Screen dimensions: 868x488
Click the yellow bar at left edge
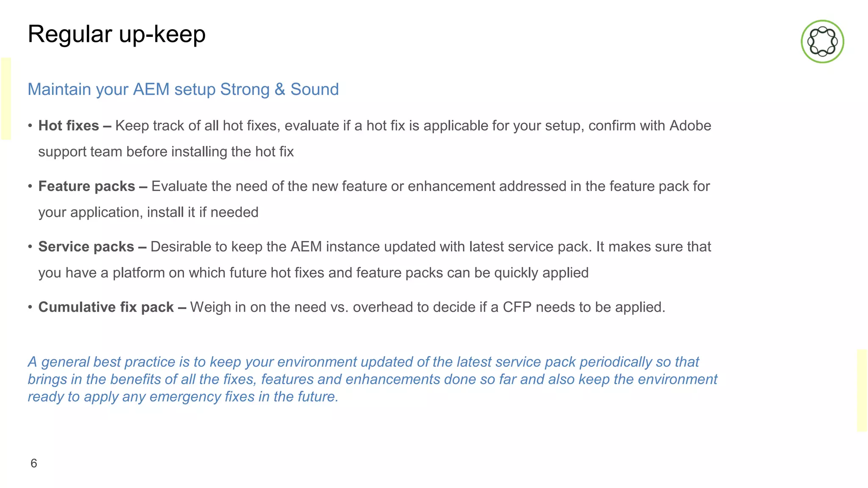pyautogui.click(x=6, y=99)
